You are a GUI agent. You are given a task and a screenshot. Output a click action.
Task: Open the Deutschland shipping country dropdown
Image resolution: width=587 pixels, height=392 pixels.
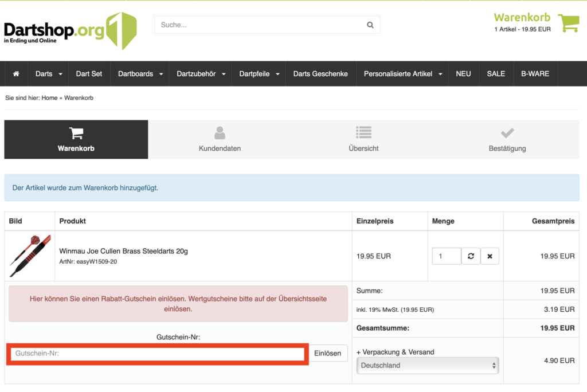(x=427, y=365)
